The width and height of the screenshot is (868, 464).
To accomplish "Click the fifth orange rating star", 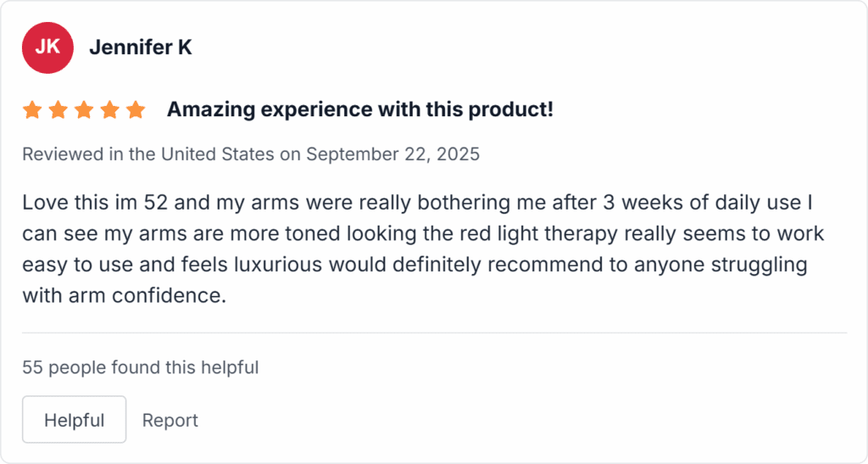I will (x=135, y=109).
